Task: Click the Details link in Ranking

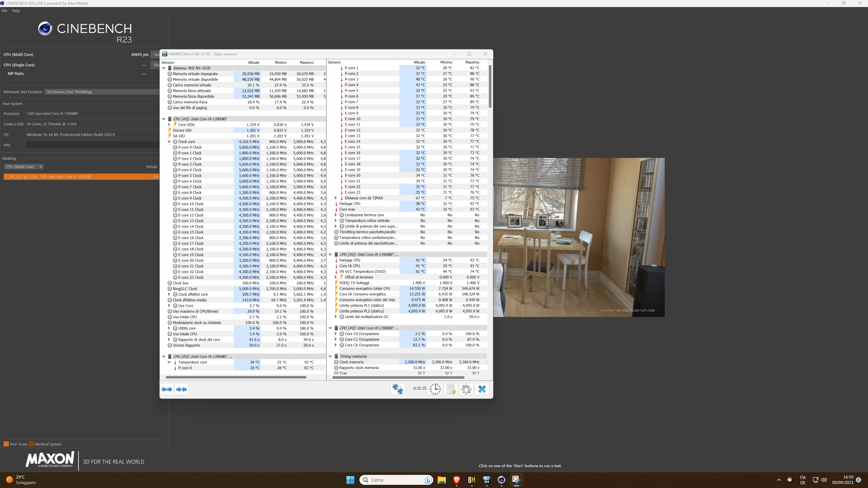Action: pos(152,167)
